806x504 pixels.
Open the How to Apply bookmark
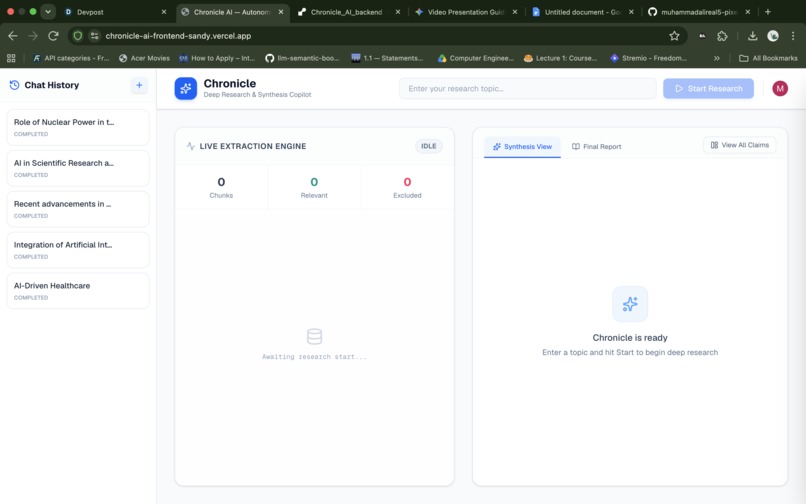(x=216, y=58)
